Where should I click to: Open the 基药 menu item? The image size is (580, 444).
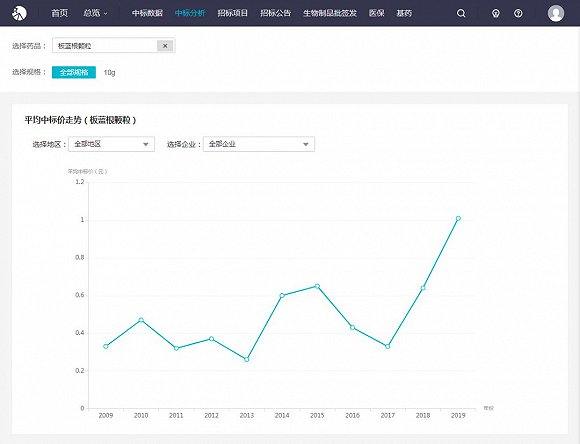point(404,13)
